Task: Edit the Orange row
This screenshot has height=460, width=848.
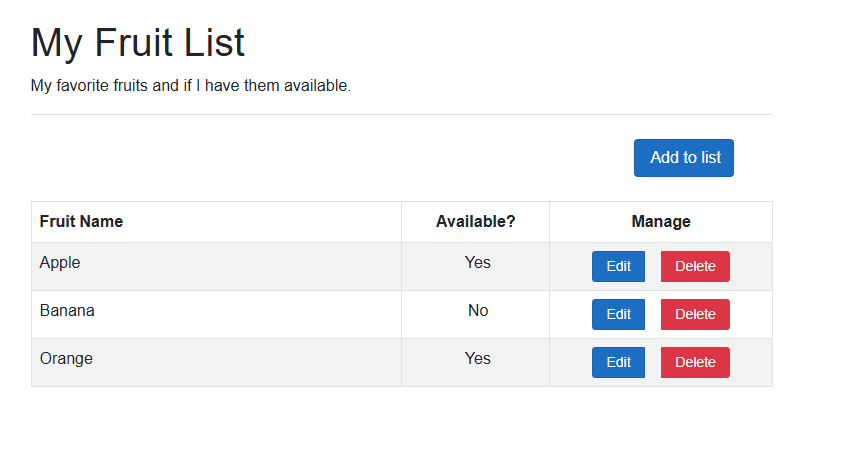Action: [618, 362]
